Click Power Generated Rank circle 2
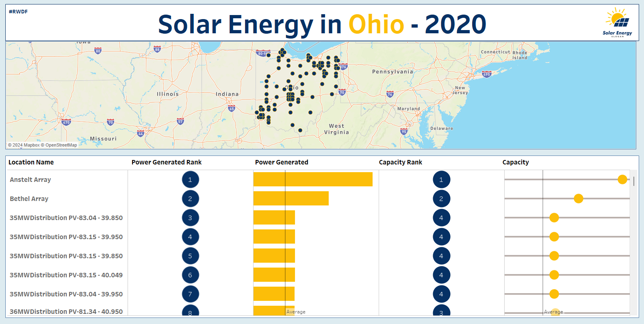This screenshot has width=644, height=324. pyautogui.click(x=190, y=199)
